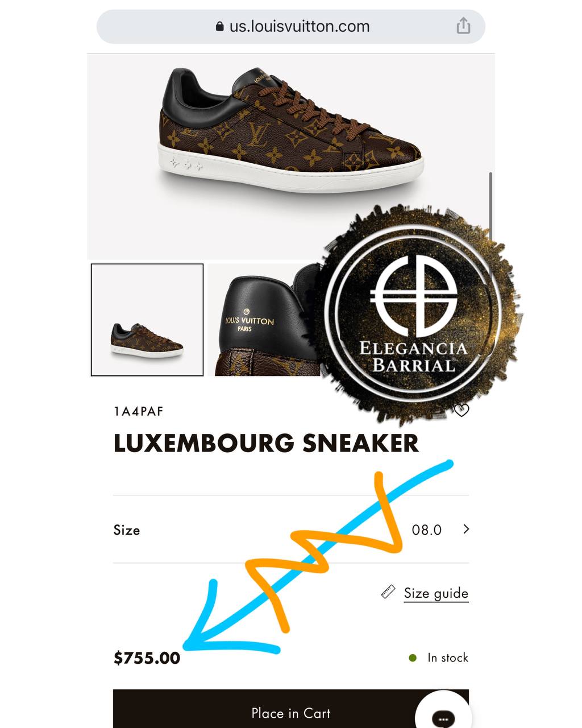Open the 08.0 size dropdown value
Viewport: 582px width, 728px height.
point(427,530)
